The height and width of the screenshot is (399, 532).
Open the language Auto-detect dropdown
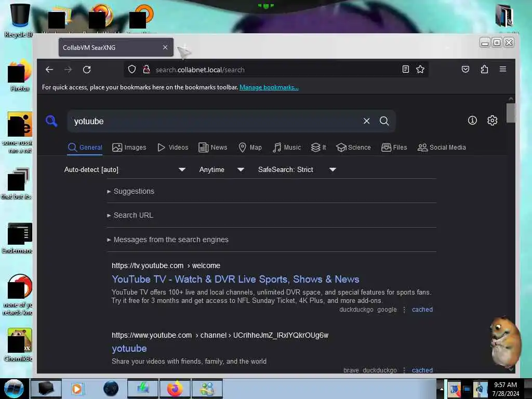pos(125,170)
